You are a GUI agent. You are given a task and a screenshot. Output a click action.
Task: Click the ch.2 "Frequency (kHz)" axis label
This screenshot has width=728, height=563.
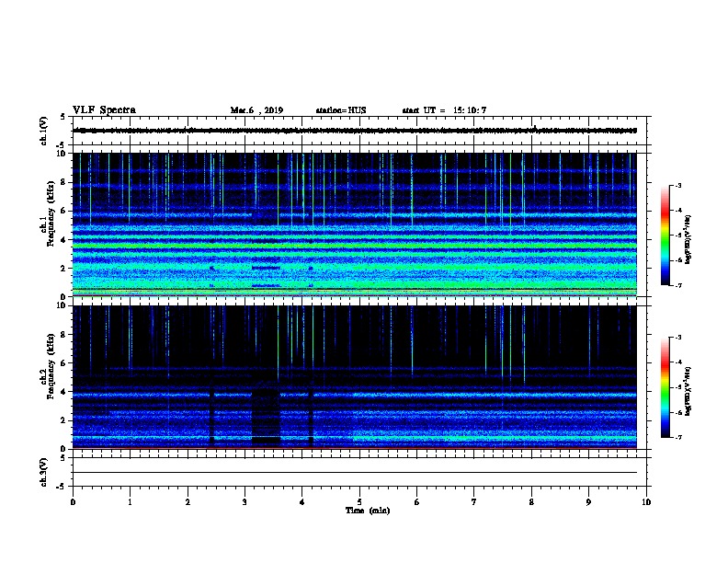(x=51, y=367)
